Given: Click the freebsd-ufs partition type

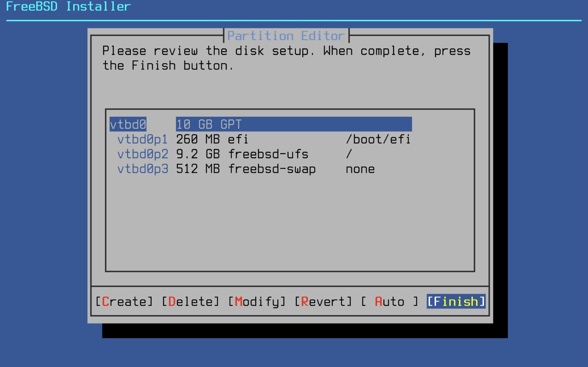Looking at the screenshot, I should click(268, 154).
